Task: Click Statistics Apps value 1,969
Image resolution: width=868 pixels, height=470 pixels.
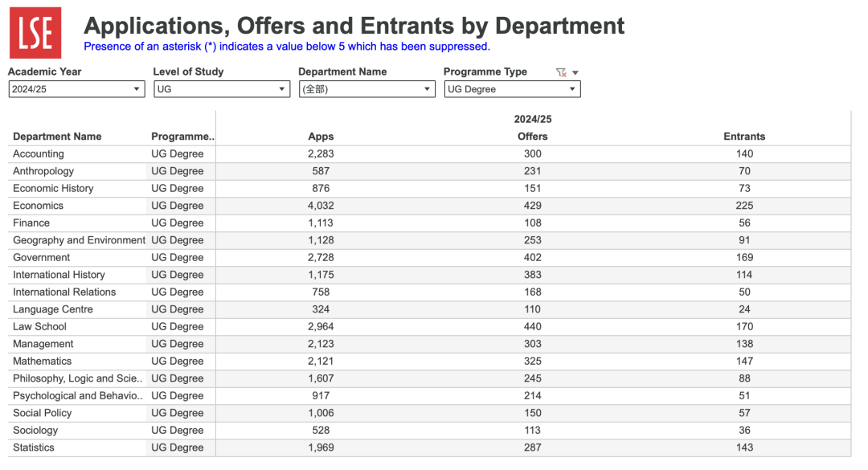Action: coord(321,448)
